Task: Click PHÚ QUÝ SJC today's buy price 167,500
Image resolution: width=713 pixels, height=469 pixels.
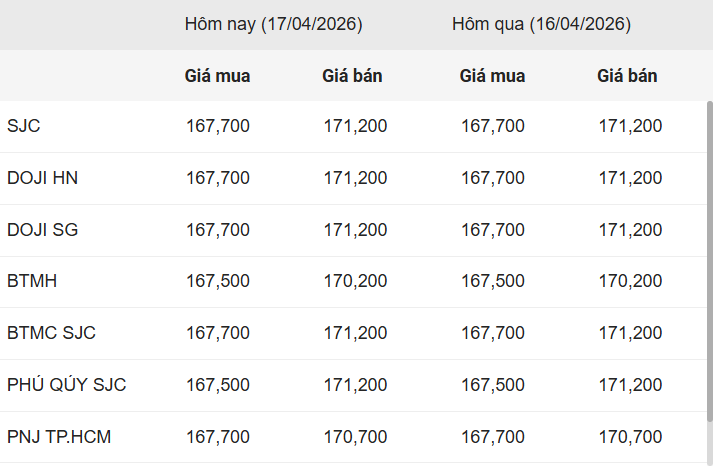Action: (x=218, y=385)
